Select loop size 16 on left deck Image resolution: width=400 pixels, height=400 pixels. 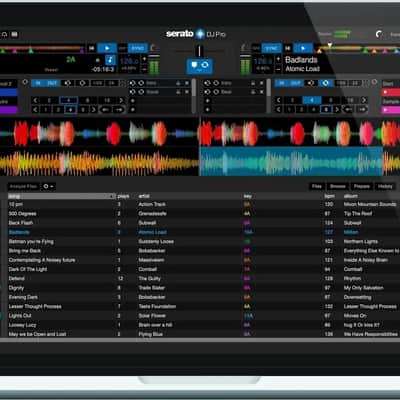click(x=107, y=100)
